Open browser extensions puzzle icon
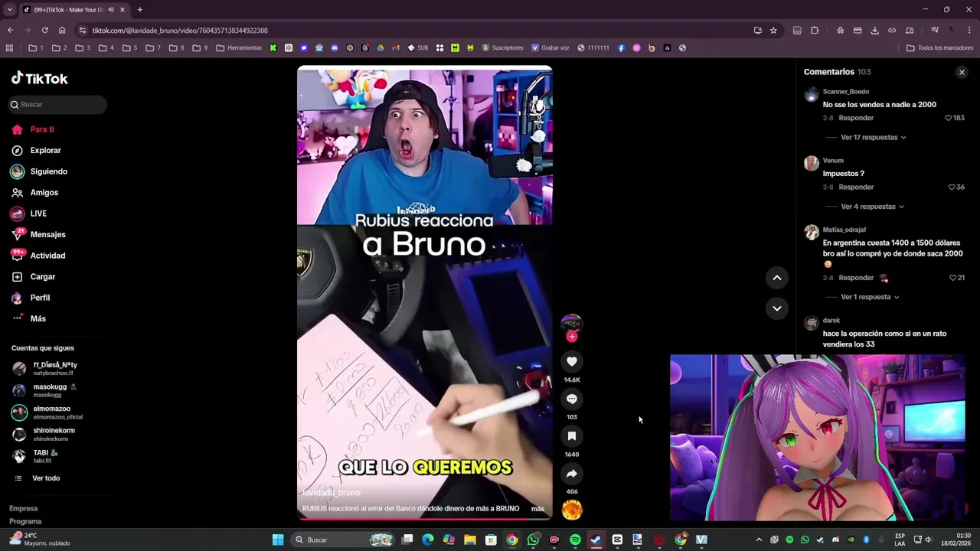The height and width of the screenshot is (551, 980). pyautogui.click(x=814, y=30)
